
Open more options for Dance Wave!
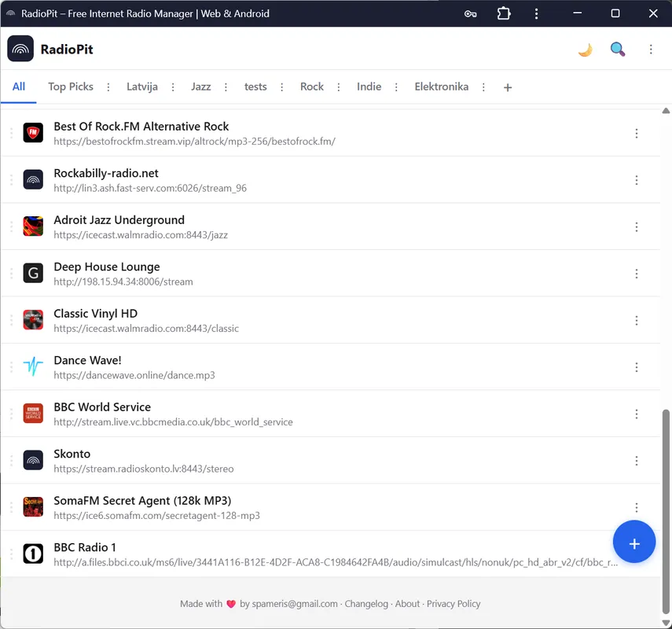point(637,367)
